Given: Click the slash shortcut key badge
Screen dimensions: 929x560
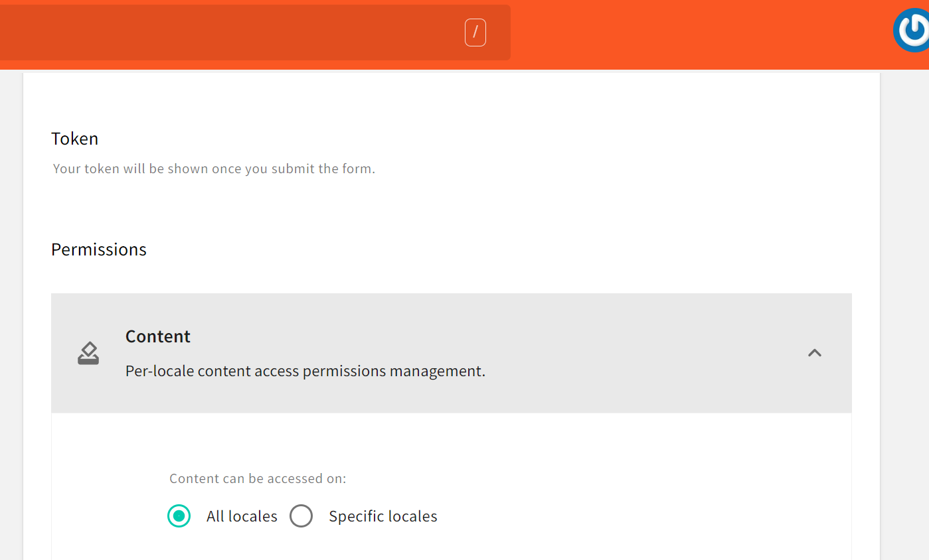Looking at the screenshot, I should pyautogui.click(x=475, y=33).
